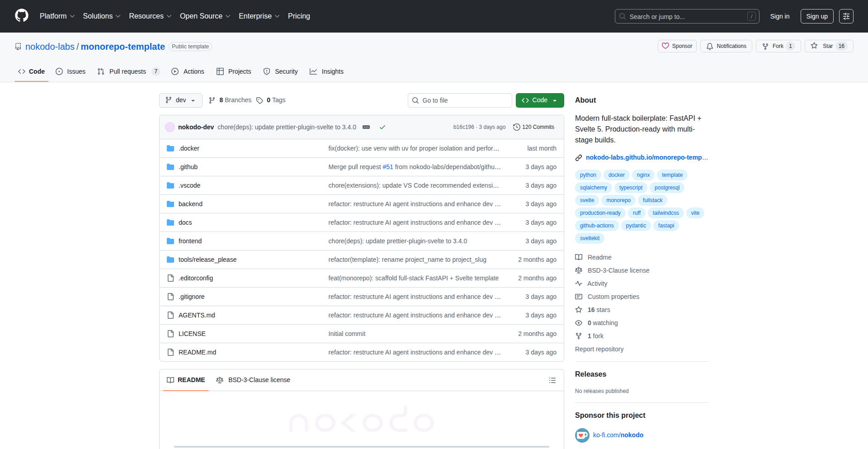The image size is (868, 449).
Task: Click the Sign up button
Action: [x=816, y=16]
